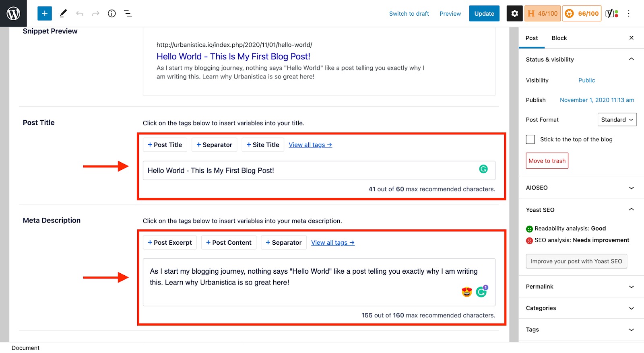
Task: Open the list view outline icon
Action: coord(128,14)
